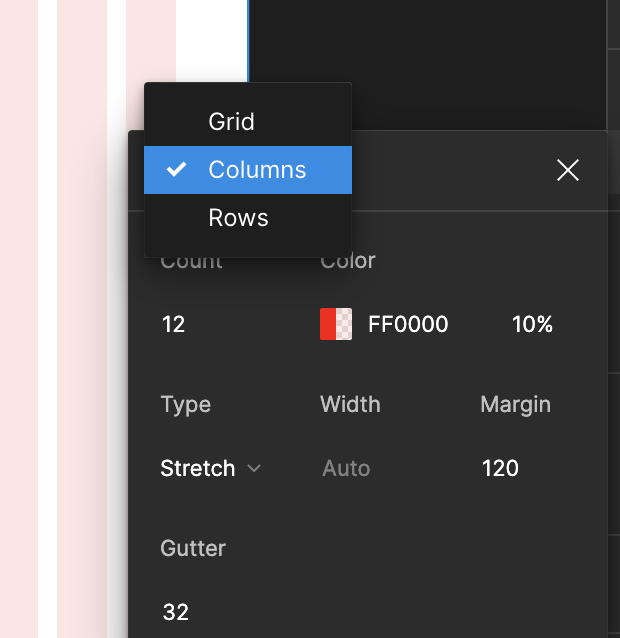
Task: Select Grid from the layout menu
Action: pyautogui.click(x=248, y=122)
